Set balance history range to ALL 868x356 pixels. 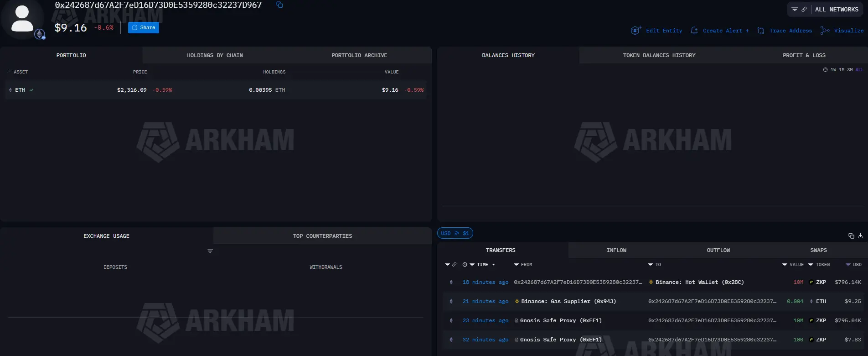tap(859, 70)
